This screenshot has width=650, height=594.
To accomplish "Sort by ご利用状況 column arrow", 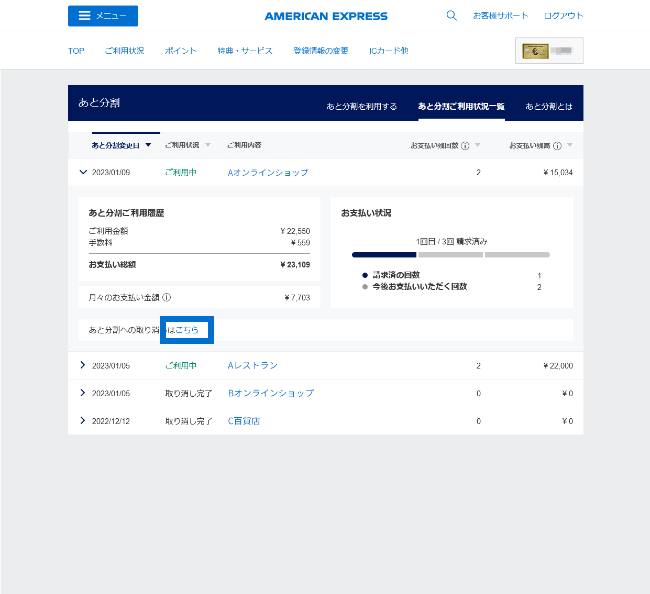I will tap(208, 145).
